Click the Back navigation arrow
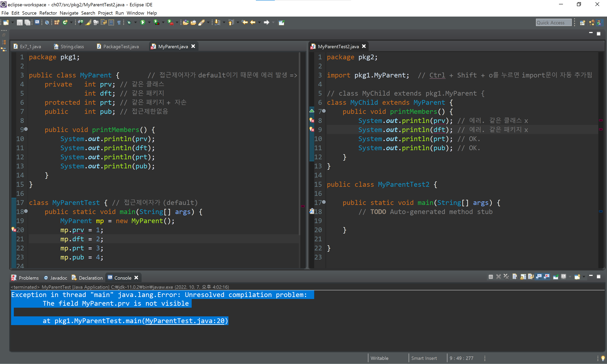This screenshot has width=607, height=364. (253, 23)
